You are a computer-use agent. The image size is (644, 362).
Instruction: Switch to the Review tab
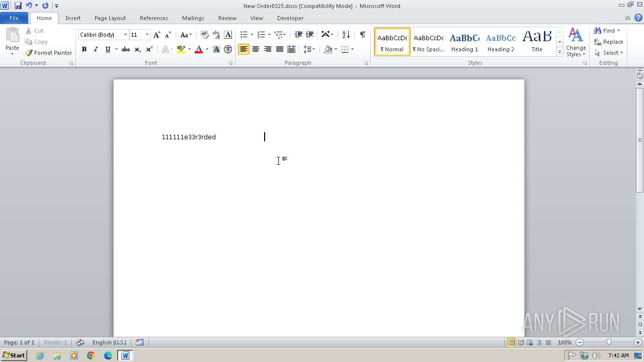click(227, 18)
